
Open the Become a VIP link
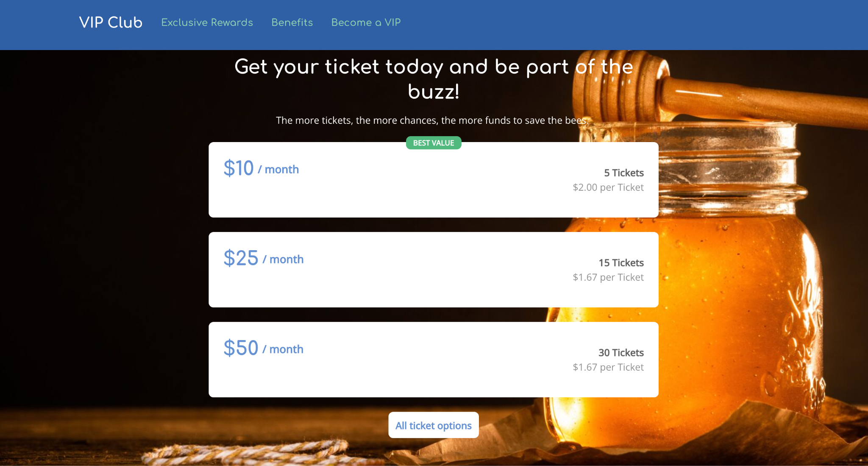pos(366,22)
